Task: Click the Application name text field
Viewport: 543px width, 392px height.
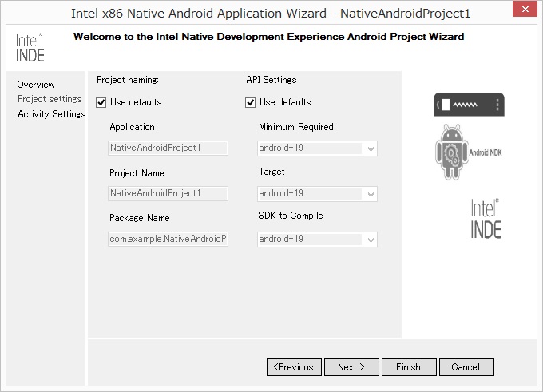Action: coord(168,148)
